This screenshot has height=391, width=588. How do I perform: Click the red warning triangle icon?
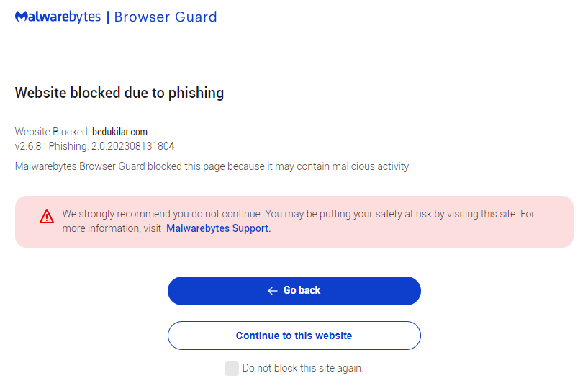tap(47, 215)
